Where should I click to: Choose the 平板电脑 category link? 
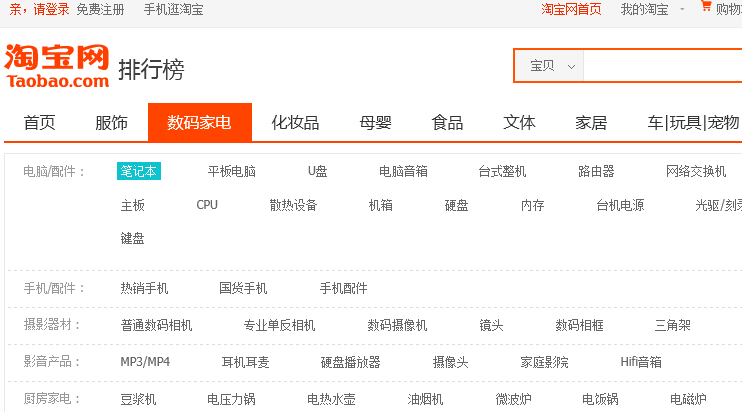click(x=231, y=171)
